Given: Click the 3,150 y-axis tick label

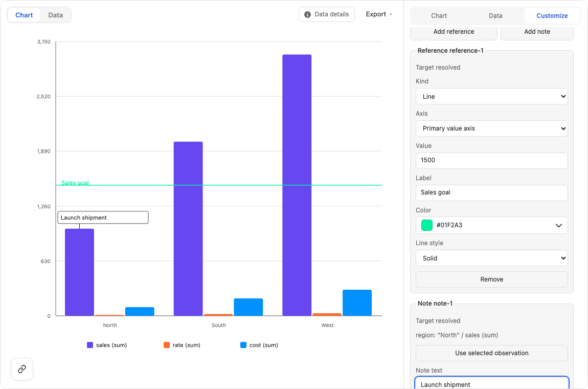Looking at the screenshot, I should pos(43,41).
